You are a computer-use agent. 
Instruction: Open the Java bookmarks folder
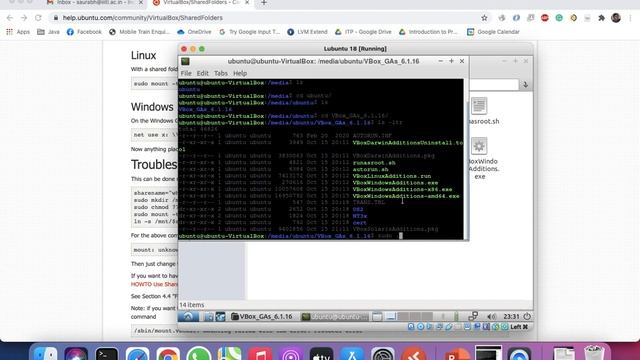point(48,31)
